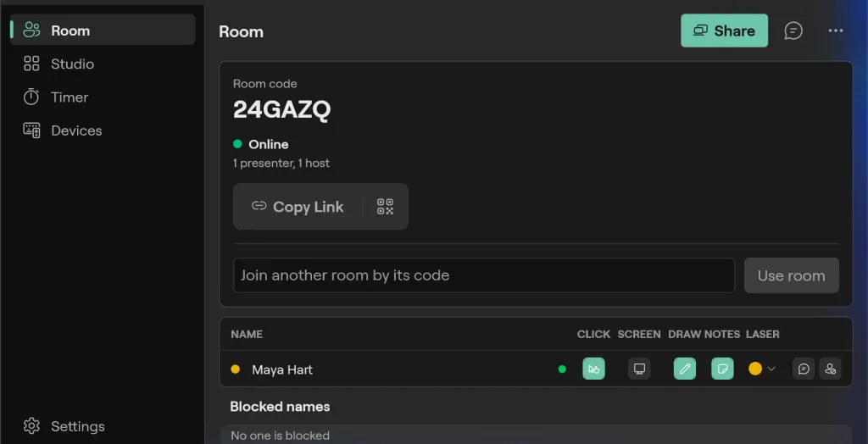This screenshot has height=444, width=868.
Task: Toggle Click permission for Maya Hart
Action: click(593, 369)
